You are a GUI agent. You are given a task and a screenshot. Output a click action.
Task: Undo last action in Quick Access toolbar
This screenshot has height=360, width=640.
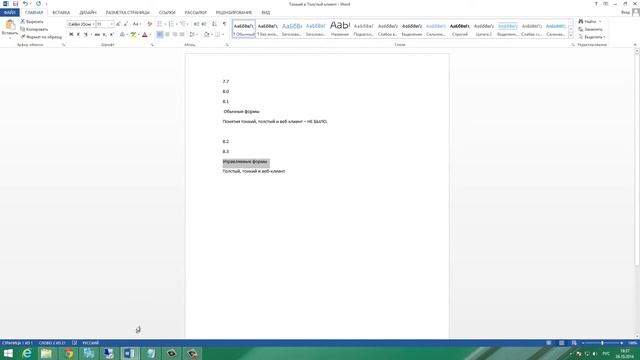[25, 4]
